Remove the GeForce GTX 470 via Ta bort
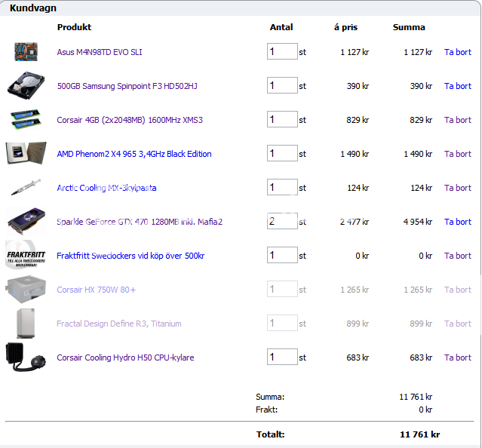Screen dimensions: 482x448 coord(457,222)
